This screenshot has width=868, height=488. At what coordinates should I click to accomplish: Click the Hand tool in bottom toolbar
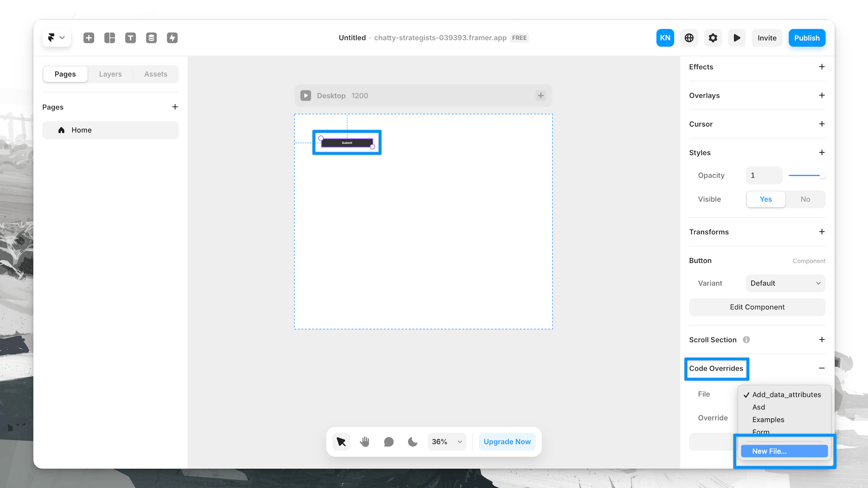[x=365, y=441]
